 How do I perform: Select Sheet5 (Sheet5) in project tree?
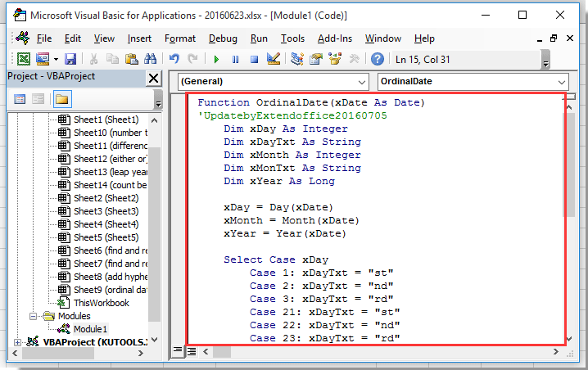tap(106, 237)
